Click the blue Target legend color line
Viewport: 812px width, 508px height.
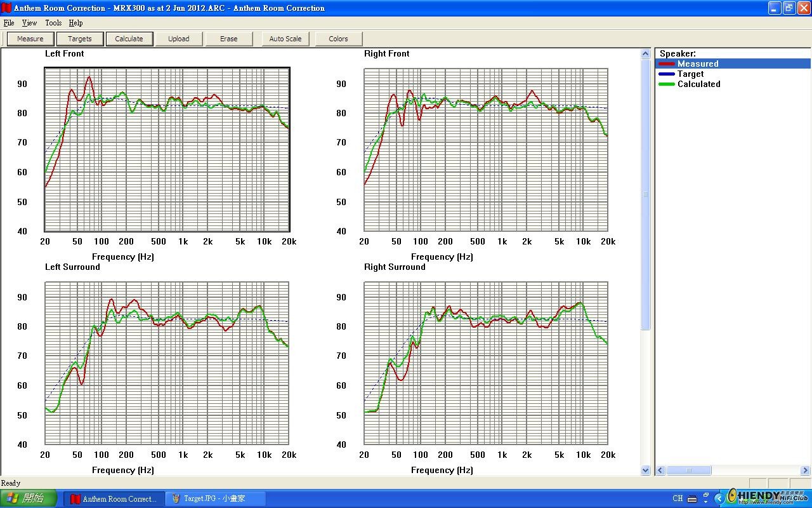point(667,74)
